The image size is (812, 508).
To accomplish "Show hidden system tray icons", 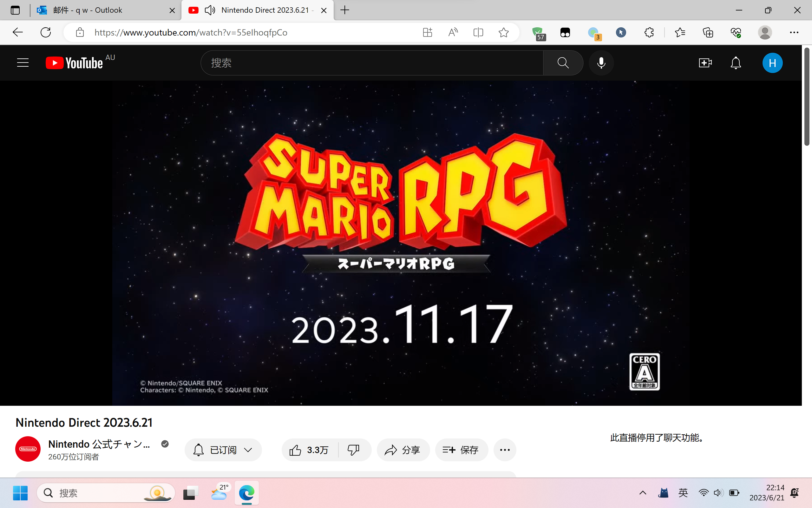I will [643, 493].
